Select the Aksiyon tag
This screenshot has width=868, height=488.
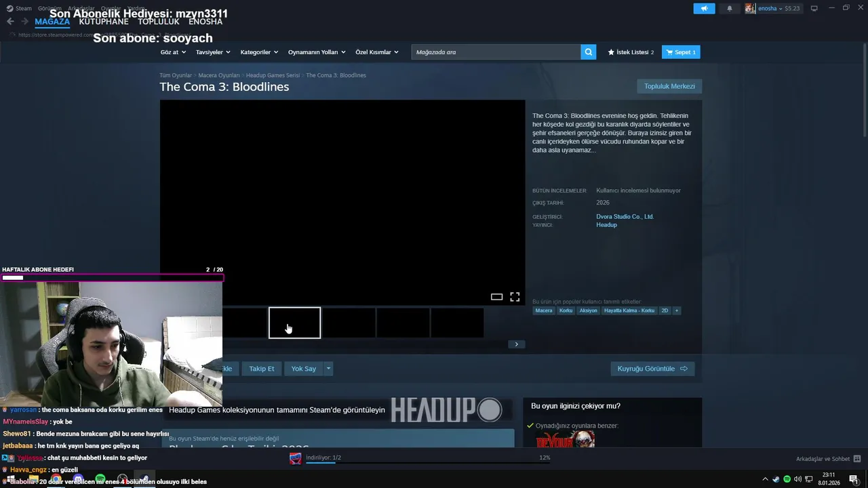(588, 310)
